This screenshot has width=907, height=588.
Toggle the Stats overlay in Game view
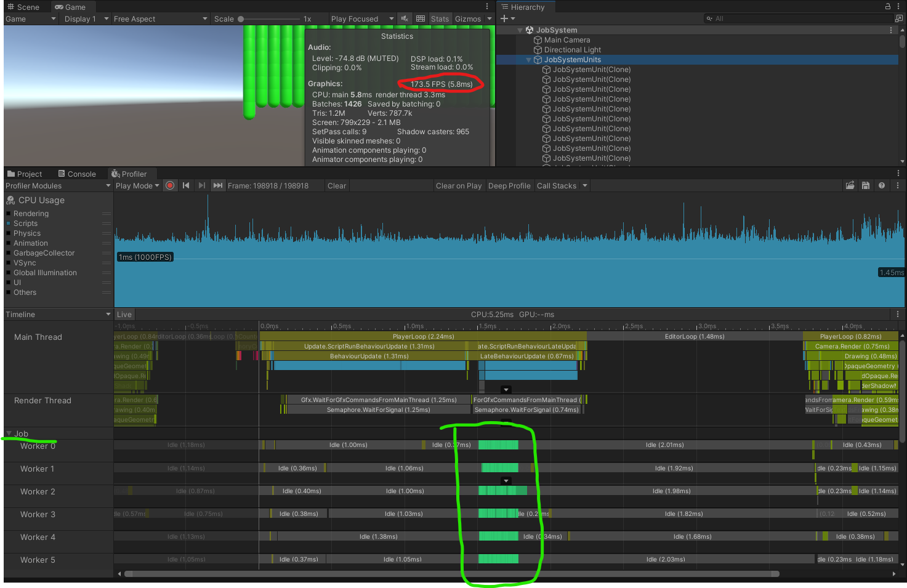(x=440, y=18)
